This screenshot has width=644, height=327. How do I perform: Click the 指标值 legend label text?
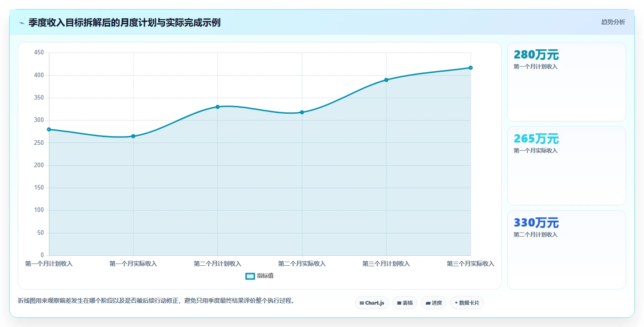click(265, 276)
